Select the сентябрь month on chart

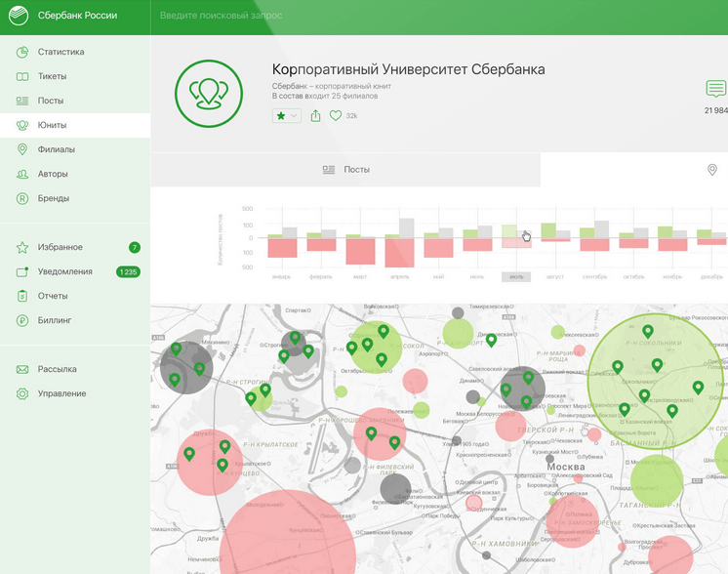594,277
